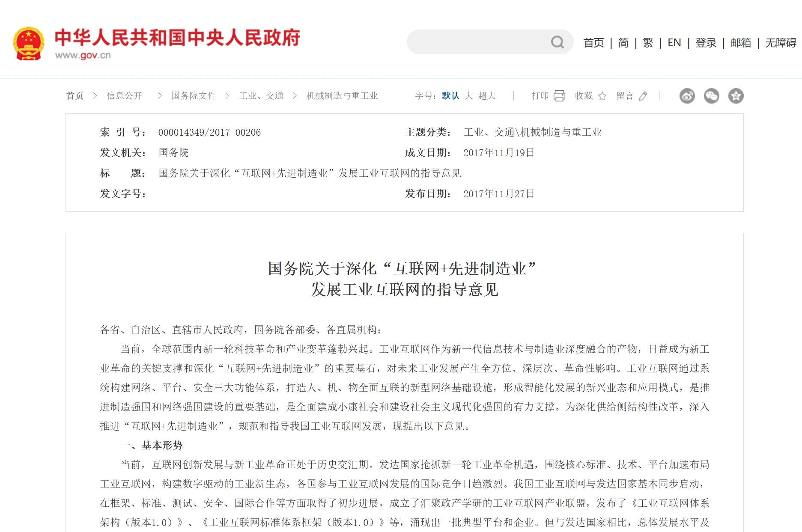Enable 无障碍 accessibility mode

pos(781,43)
